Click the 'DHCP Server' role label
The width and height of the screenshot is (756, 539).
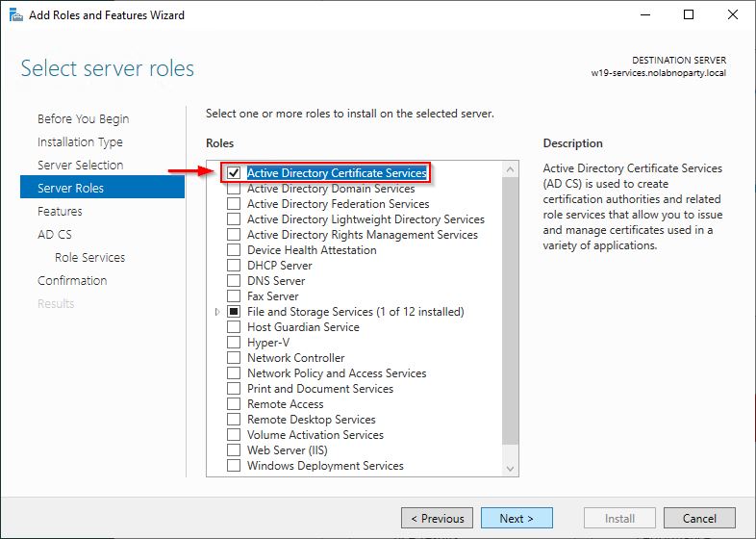(280, 266)
